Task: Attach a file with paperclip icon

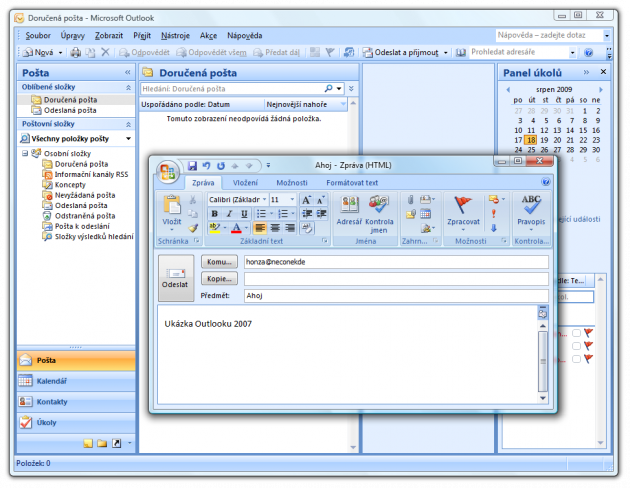Action: 410,200
